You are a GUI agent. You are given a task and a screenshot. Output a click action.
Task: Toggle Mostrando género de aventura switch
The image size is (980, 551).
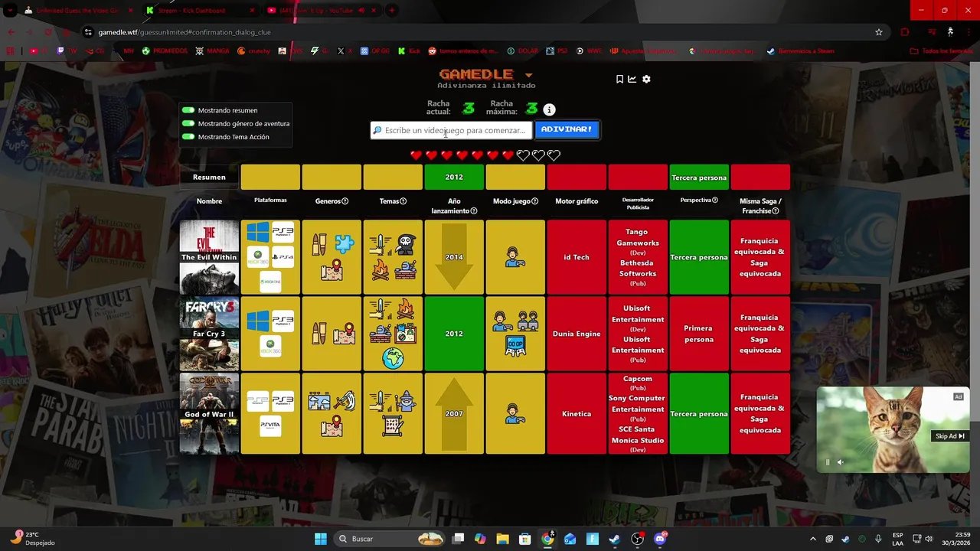pos(188,123)
